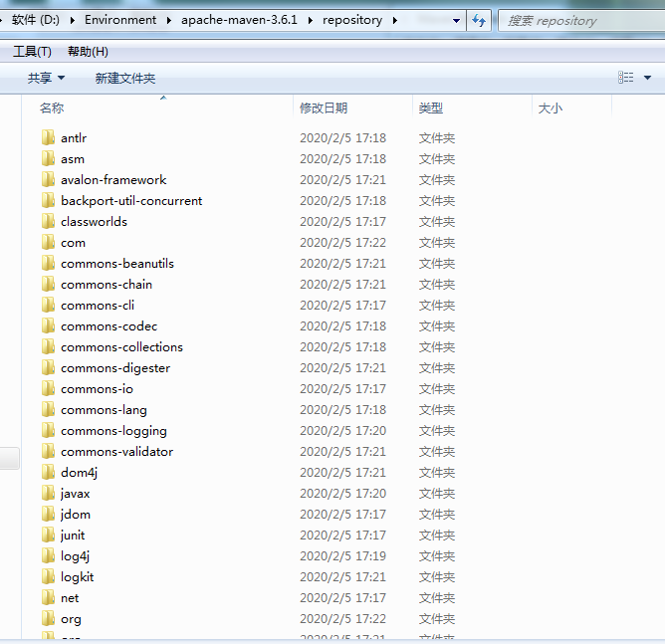The height and width of the screenshot is (644, 665).
Task: Expand address bar history dropdown
Action: (x=456, y=20)
